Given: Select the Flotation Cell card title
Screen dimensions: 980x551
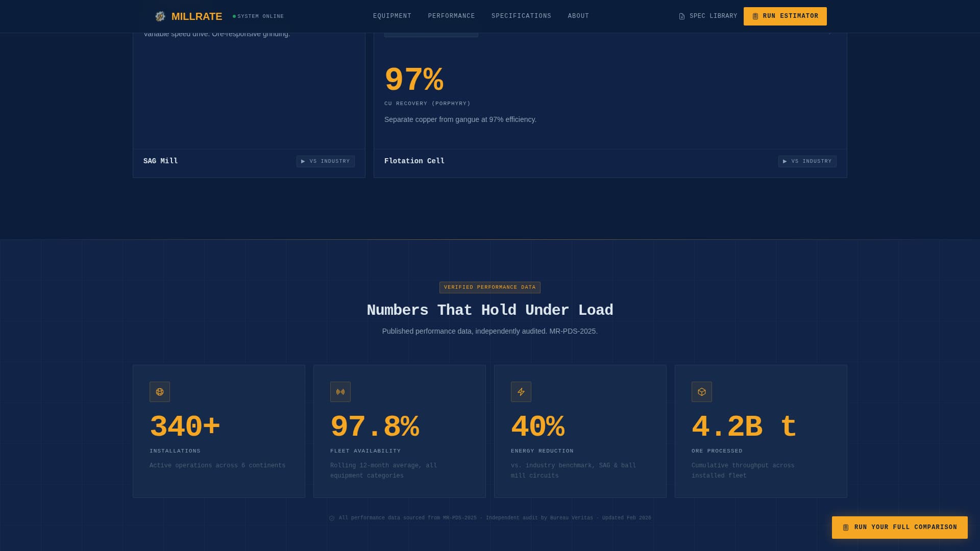Looking at the screenshot, I should pos(414,161).
